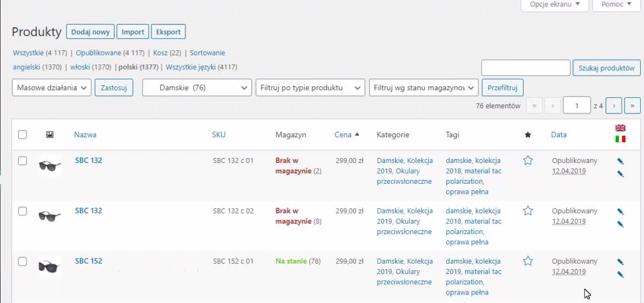Image resolution: width=644 pixels, height=303 pixels.
Task: Open the SBC 132 c 02 sunglasses thumbnail
Action: pyautogui.click(x=50, y=215)
